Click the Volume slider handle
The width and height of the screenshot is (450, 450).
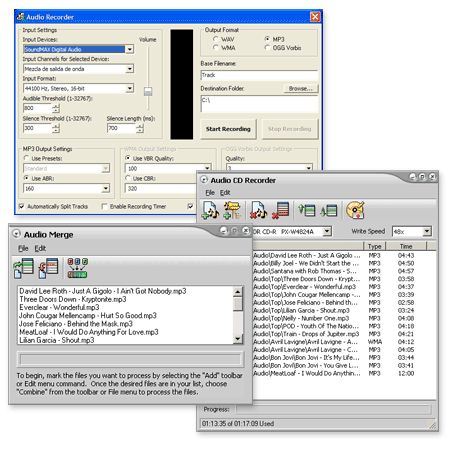coord(148,91)
